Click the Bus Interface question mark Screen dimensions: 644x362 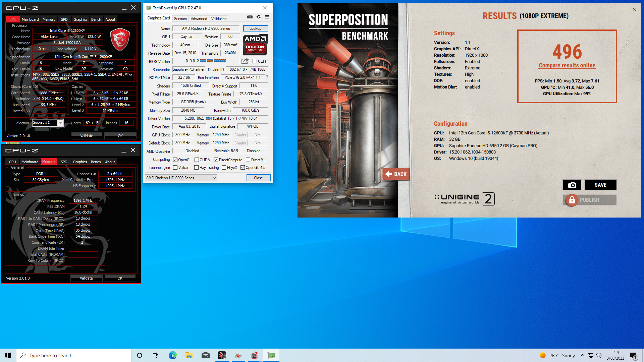pyautogui.click(x=267, y=77)
